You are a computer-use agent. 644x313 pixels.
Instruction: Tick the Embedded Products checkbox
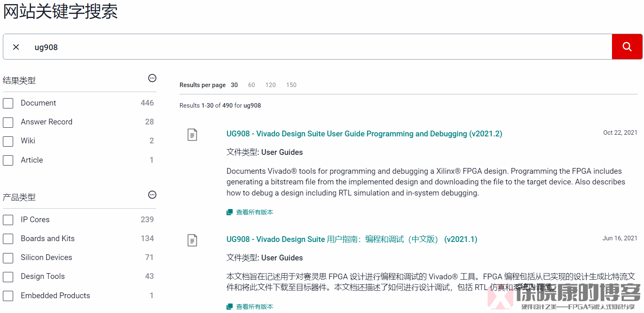coord(8,296)
